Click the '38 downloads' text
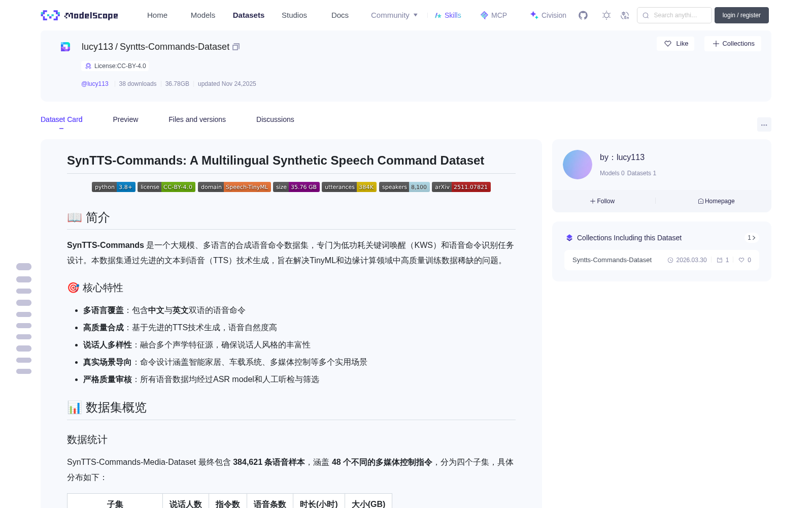 [x=138, y=84]
